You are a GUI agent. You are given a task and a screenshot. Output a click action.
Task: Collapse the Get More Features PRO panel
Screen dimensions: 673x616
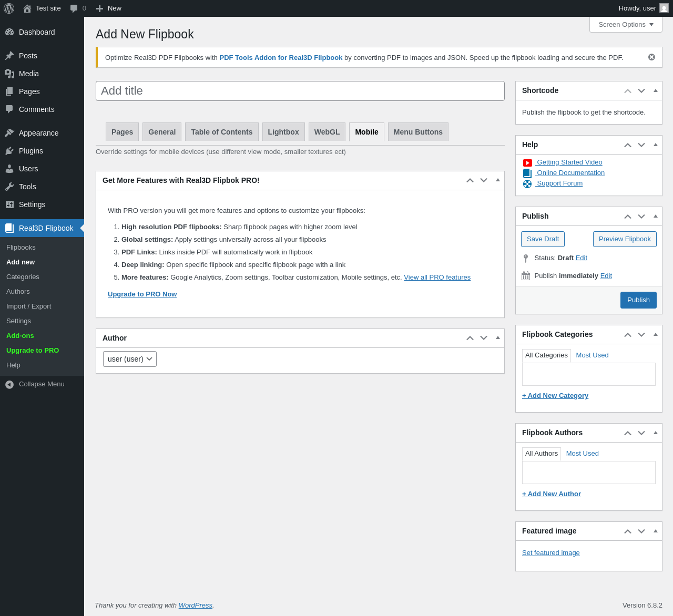pos(498,180)
